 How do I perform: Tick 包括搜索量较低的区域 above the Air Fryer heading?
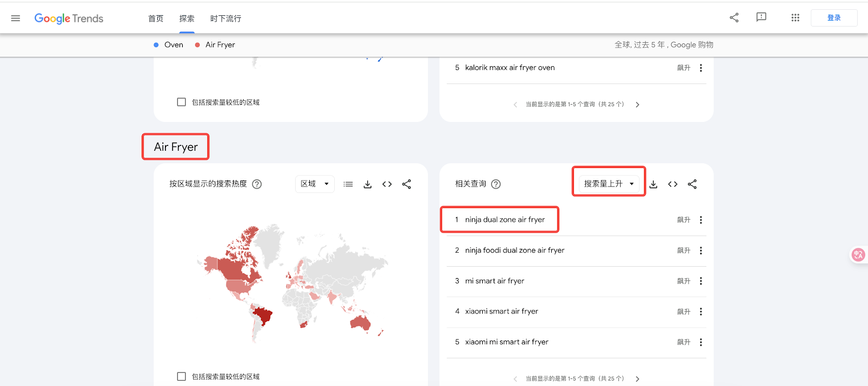(x=182, y=102)
